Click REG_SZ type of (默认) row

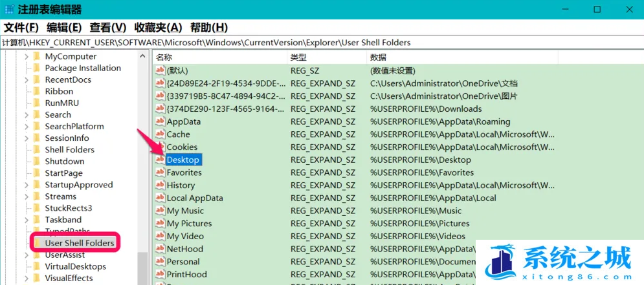point(304,70)
